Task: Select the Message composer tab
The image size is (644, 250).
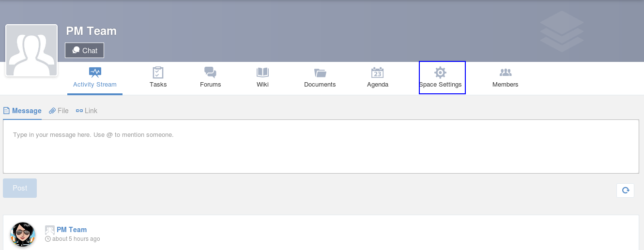Action: point(22,111)
